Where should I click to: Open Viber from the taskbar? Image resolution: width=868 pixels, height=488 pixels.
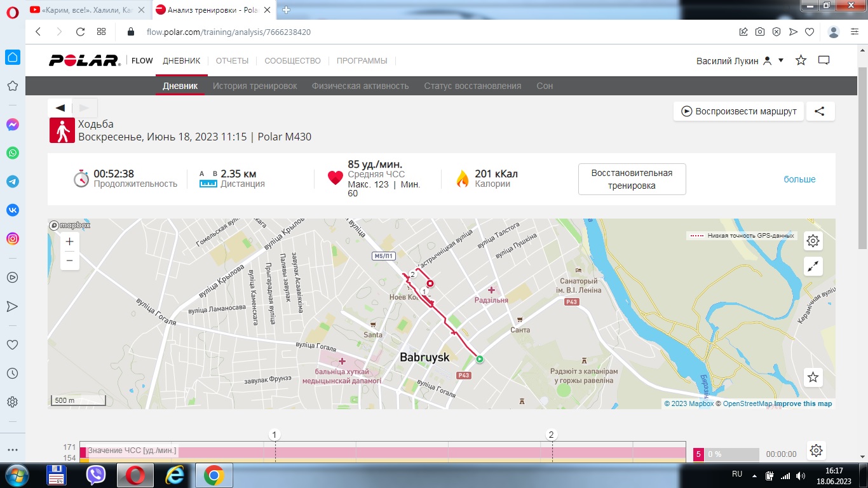[95, 475]
